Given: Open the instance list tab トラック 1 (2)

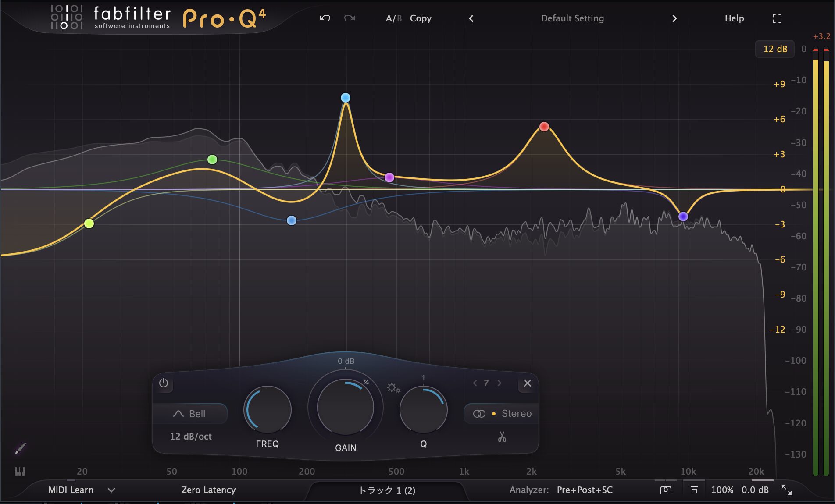Looking at the screenshot, I should [387, 490].
